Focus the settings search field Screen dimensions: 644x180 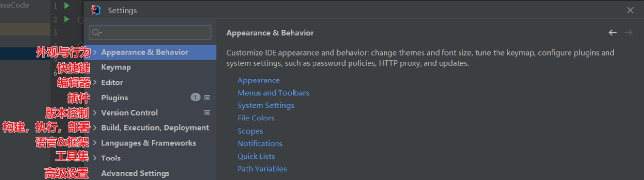click(150, 32)
